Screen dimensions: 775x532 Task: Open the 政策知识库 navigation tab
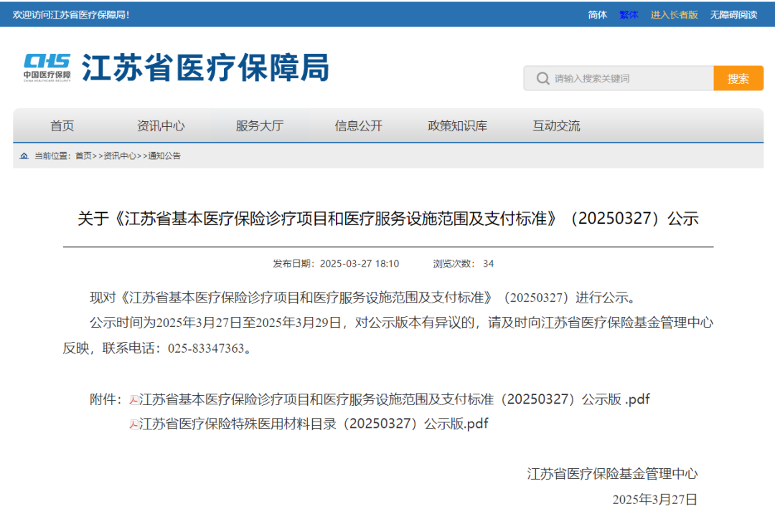pos(457,126)
